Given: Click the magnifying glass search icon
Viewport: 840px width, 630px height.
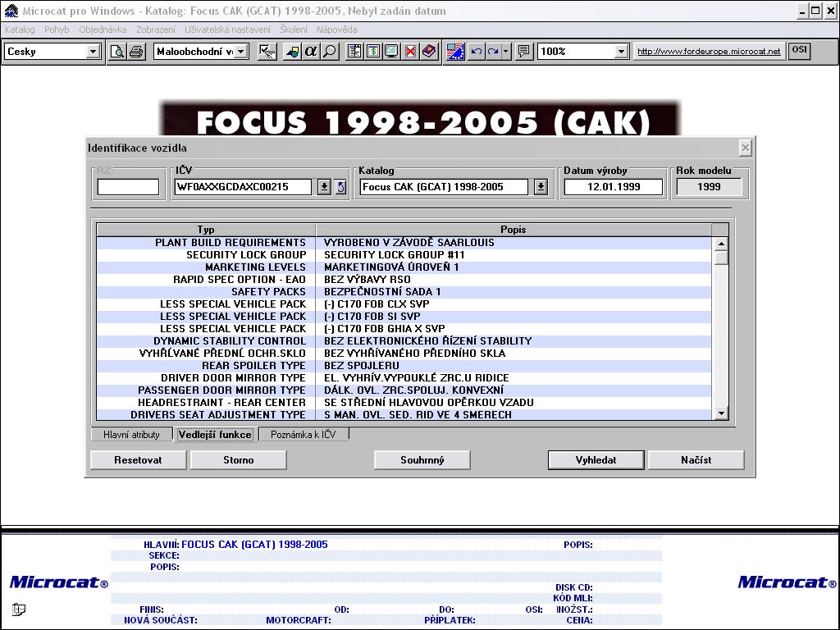Looking at the screenshot, I should 330,52.
